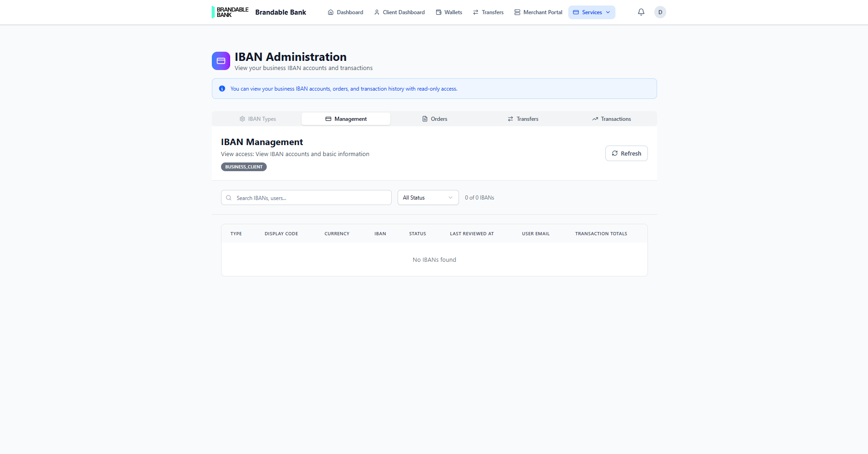The height and width of the screenshot is (454, 868).
Task: Open the user avatar marked D
Action: tap(660, 12)
